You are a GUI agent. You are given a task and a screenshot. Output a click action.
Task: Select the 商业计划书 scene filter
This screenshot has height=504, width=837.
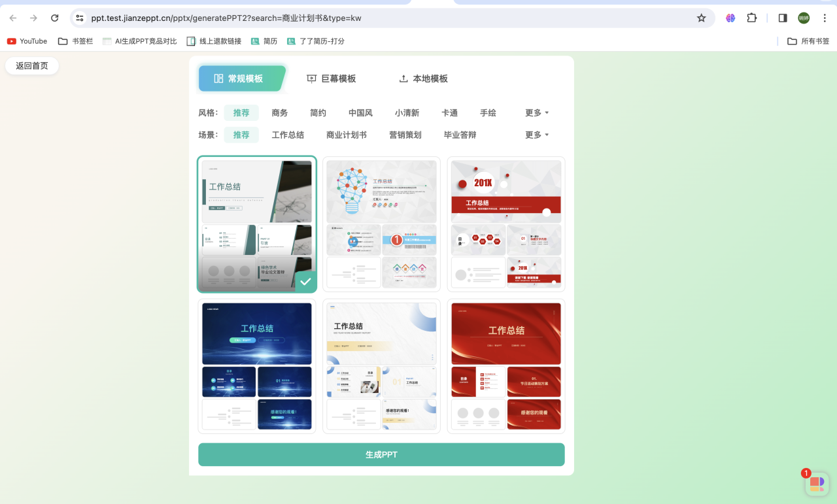point(347,135)
